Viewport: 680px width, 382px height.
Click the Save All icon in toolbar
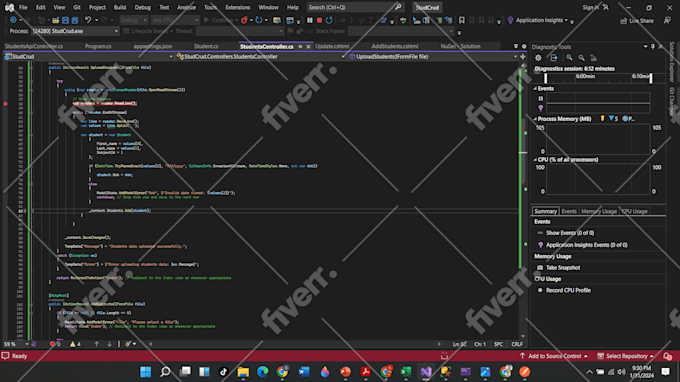[x=75, y=20]
